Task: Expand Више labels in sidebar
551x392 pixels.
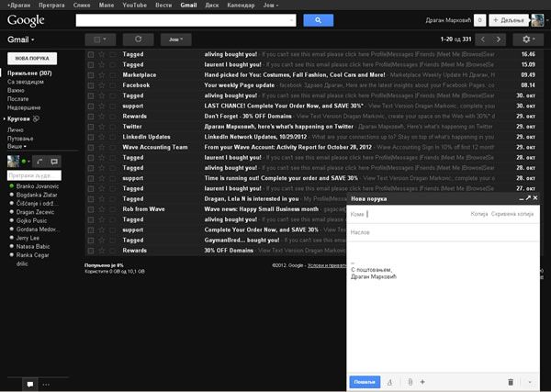Action: tap(17, 146)
